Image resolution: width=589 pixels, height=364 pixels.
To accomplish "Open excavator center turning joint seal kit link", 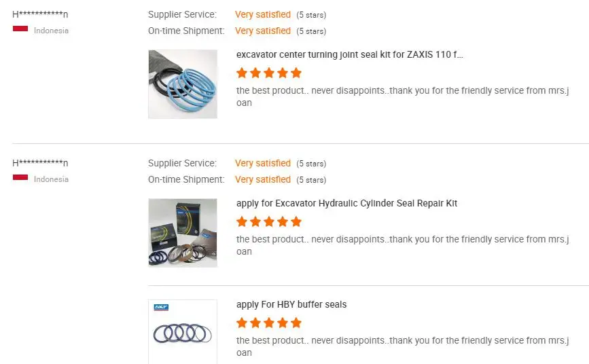I will pyautogui.click(x=350, y=54).
